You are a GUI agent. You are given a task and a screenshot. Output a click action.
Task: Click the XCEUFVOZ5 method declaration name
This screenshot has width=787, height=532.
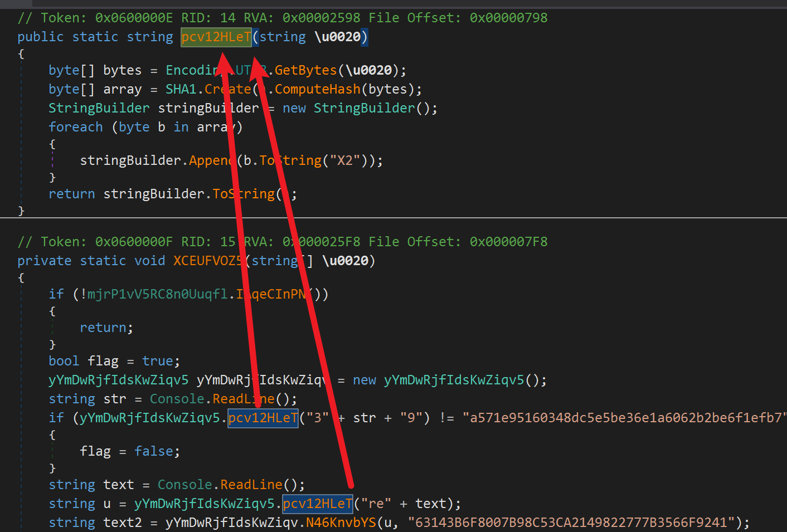(x=207, y=261)
